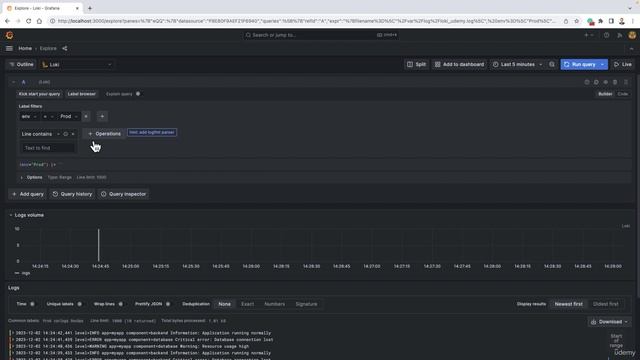Viewport: 640px width, 360px height.
Task: Toggle query A visibility eye icon
Action: pyautogui.click(x=606, y=82)
